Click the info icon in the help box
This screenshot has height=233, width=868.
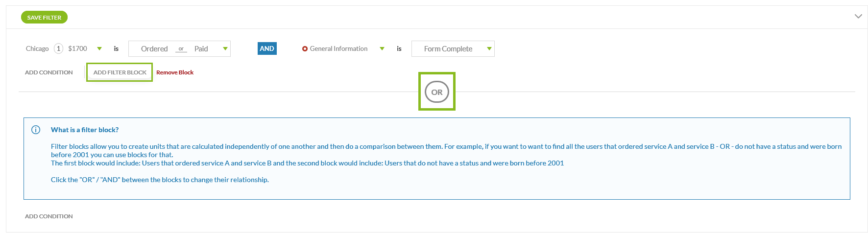(x=36, y=130)
